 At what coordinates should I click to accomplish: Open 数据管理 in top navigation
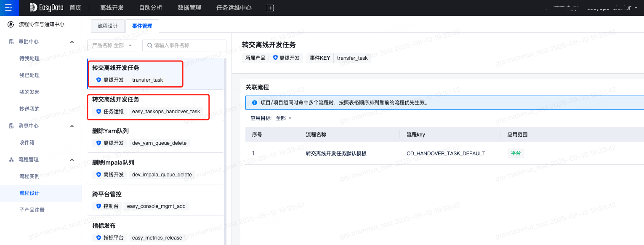pos(189,8)
